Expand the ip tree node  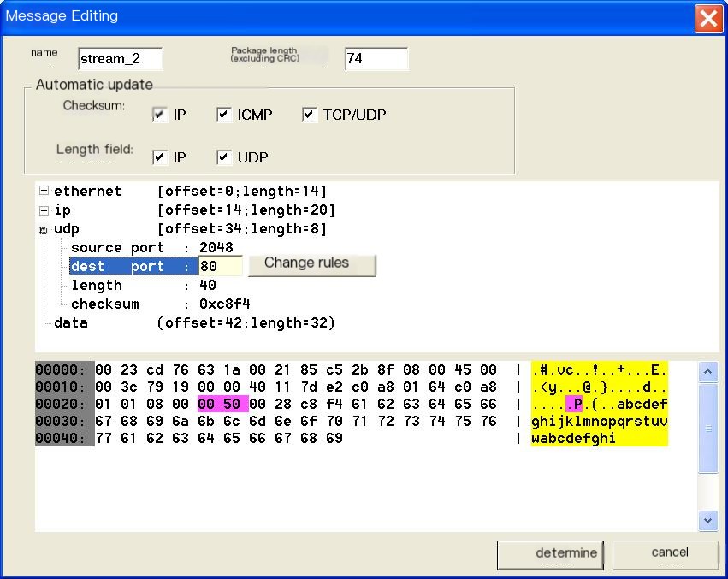44,210
